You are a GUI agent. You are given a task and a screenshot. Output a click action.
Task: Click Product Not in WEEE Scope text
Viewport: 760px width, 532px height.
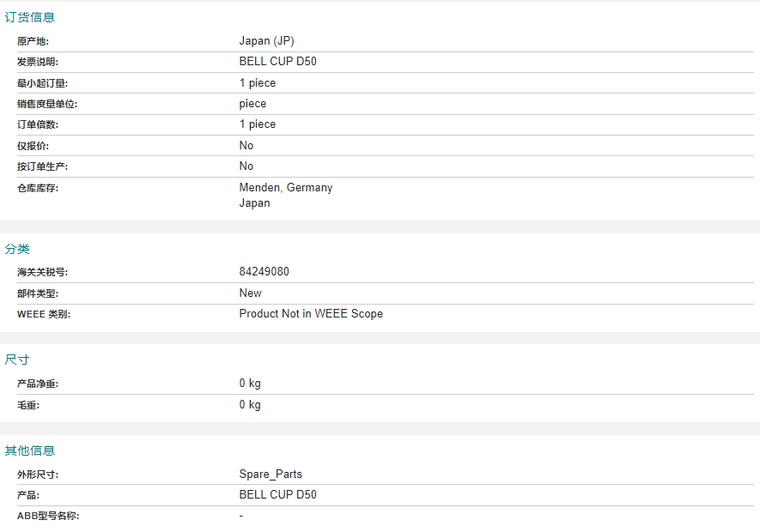(x=311, y=314)
